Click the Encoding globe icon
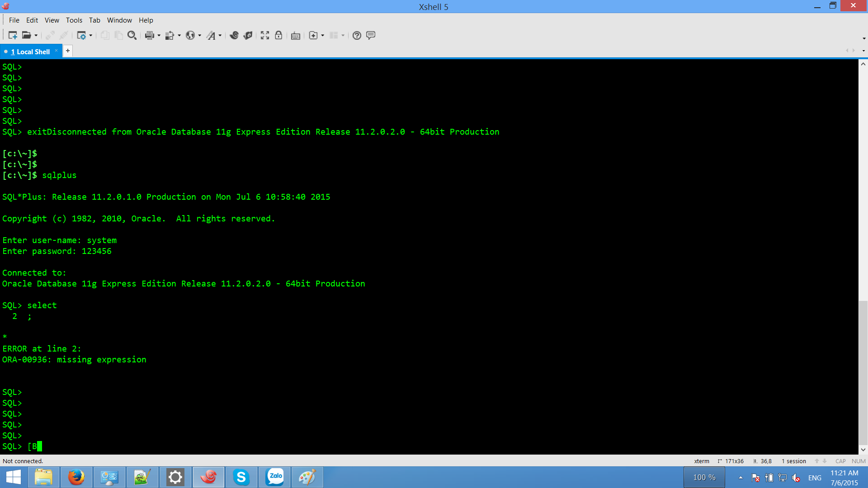The image size is (868, 488). point(190,35)
